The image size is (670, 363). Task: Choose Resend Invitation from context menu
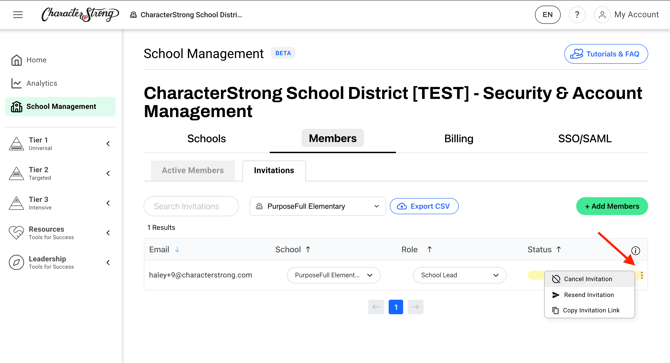pos(590,295)
